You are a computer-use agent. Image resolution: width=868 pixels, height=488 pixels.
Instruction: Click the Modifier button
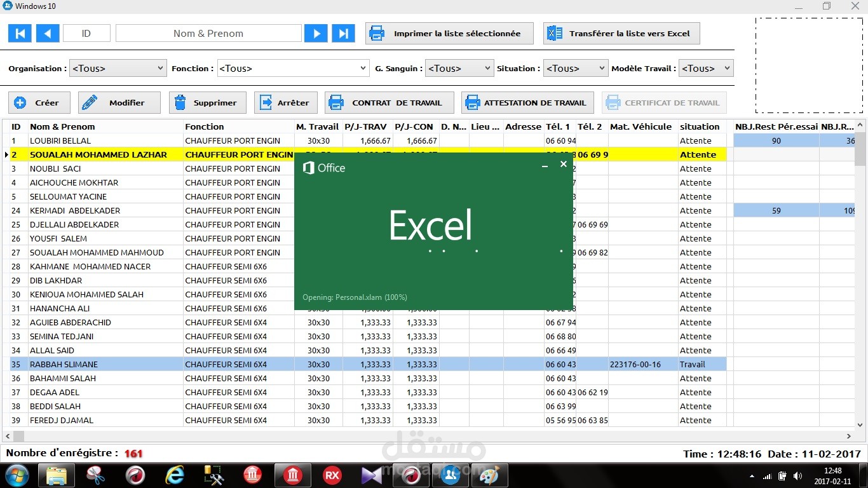click(118, 102)
